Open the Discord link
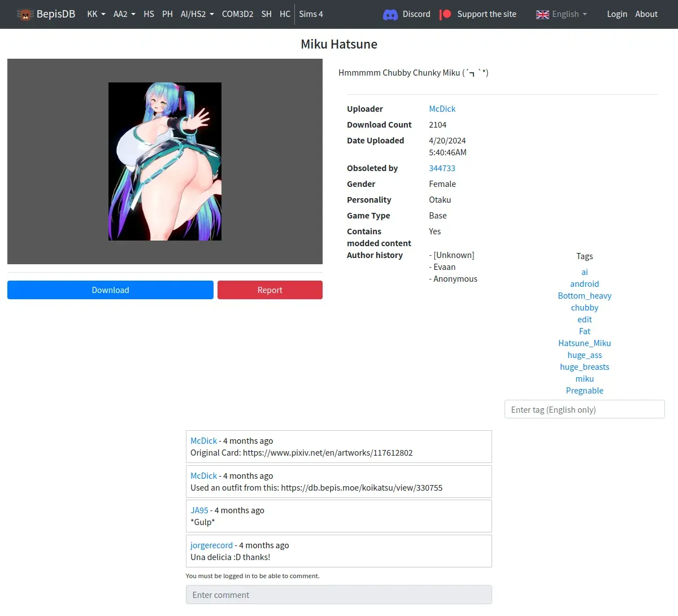The height and width of the screenshot is (616, 678). (x=416, y=14)
